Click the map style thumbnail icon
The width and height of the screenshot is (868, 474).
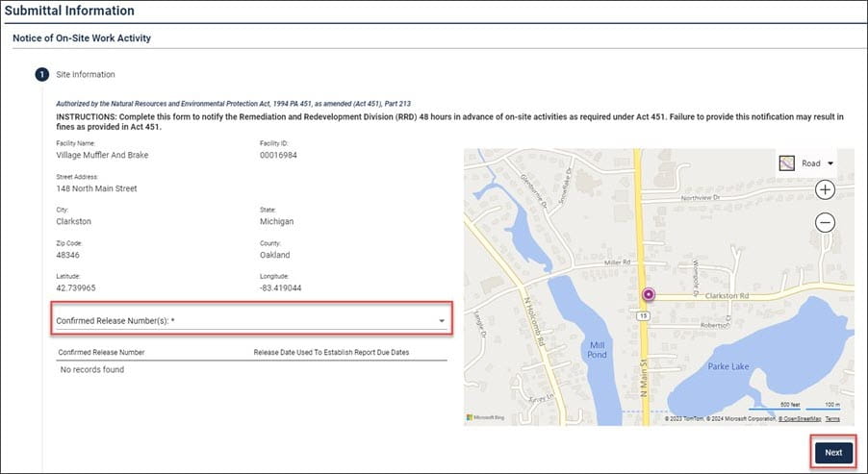[786, 163]
